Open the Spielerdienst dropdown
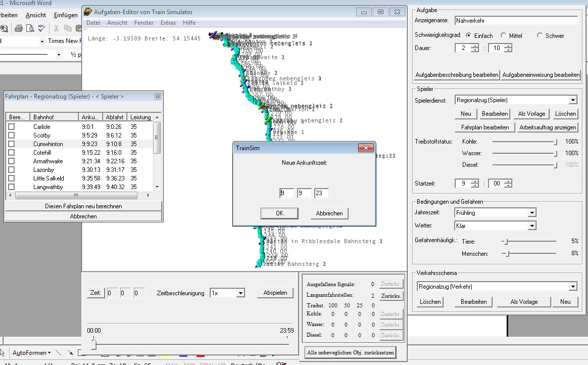 point(572,100)
